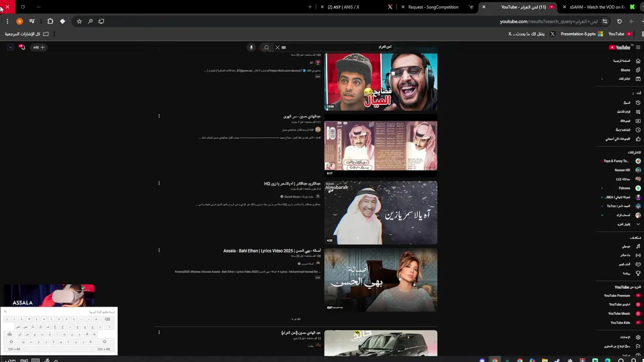644x362 pixels.
Task: Click the address bar showing youtube.com results URL
Action: tap(548, 21)
